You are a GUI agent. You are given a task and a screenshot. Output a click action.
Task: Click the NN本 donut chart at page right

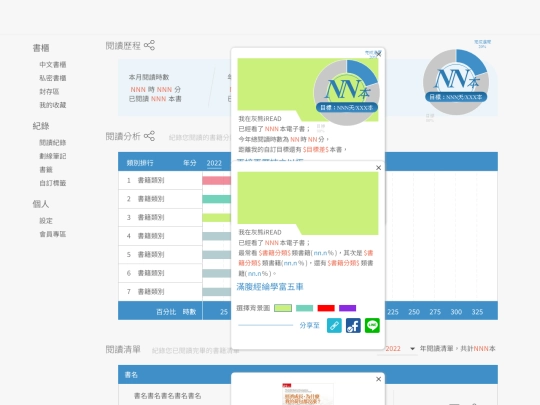tap(456, 82)
